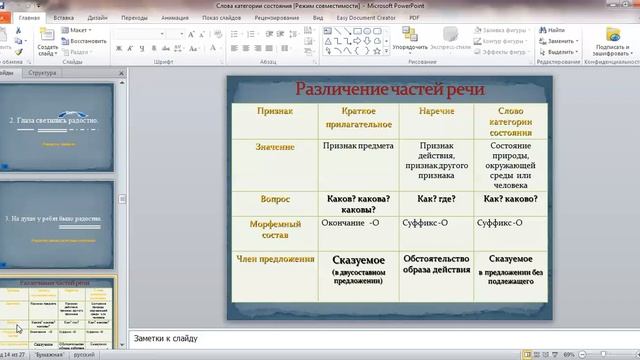The width and height of the screenshot is (640, 360).
Task: Toggle bold Ж formatting
Action: [119, 49]
